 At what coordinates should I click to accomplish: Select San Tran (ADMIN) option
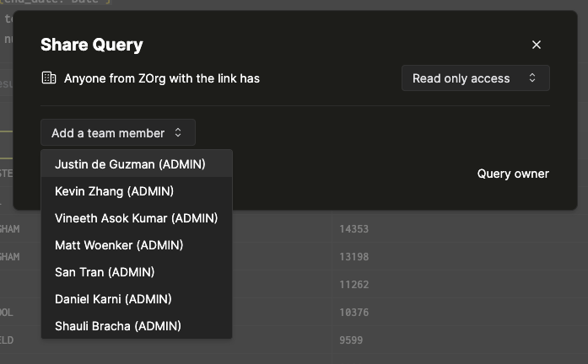pos(105,272)
